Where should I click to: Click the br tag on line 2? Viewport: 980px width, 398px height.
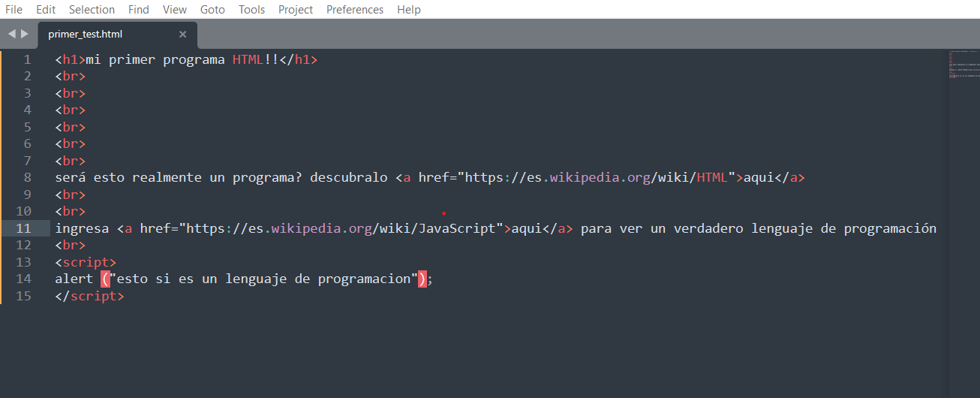pyautogui.click(x=71, y=77)
